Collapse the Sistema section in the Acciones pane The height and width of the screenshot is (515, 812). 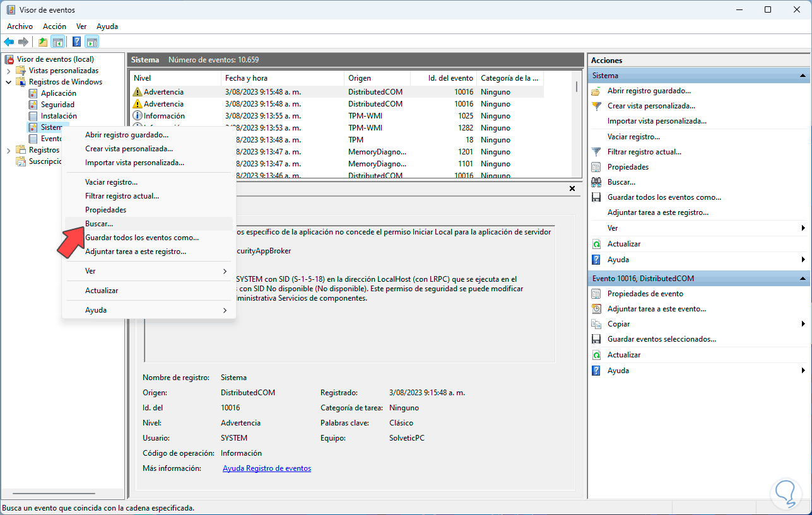[803, 76]
